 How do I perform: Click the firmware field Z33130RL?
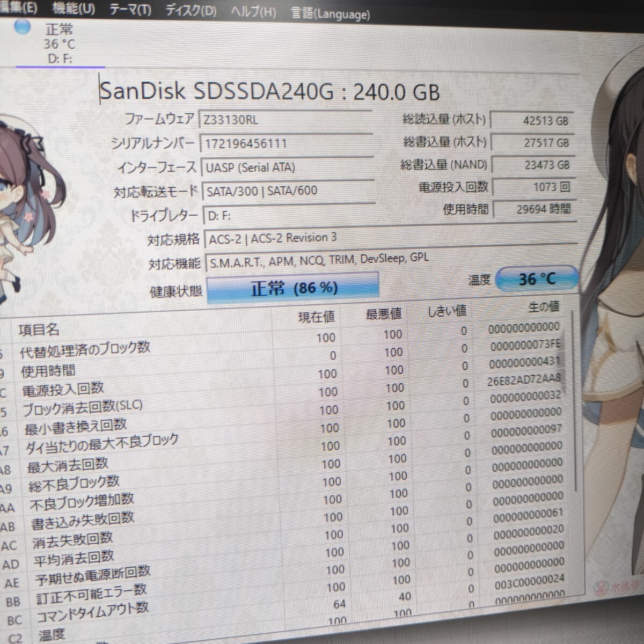(286, 120)
